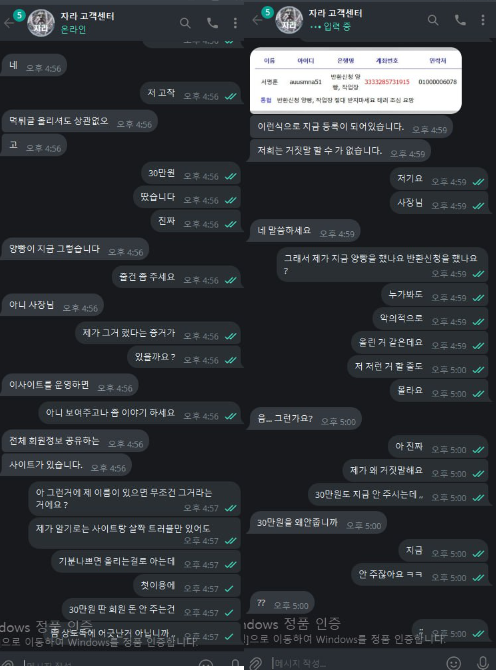Go back from the 온라인 chat window
Image resolution: width=496 pixels, height=670 pixels.
(9, 23)
